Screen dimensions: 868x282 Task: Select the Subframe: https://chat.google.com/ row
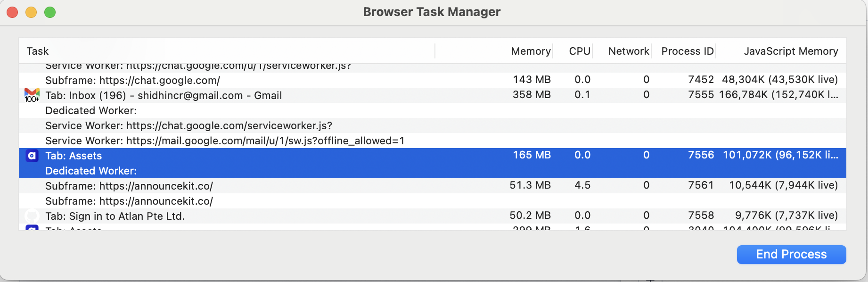[433, 80]
